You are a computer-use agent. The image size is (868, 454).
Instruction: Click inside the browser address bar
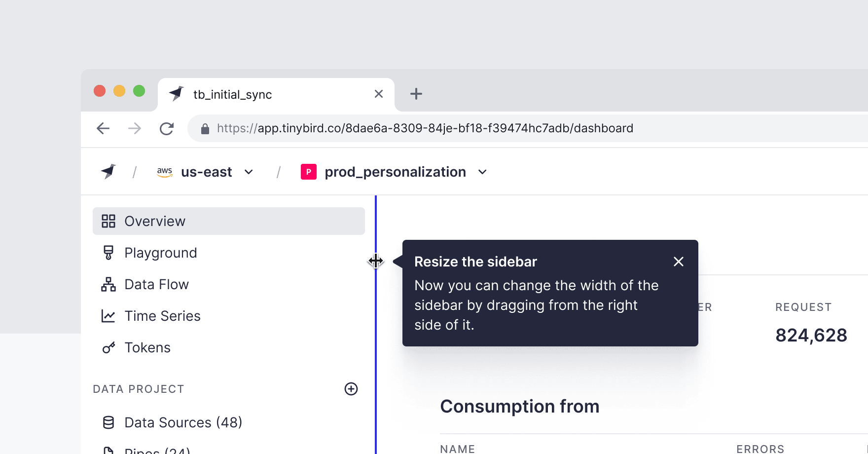tap(424, 128)
